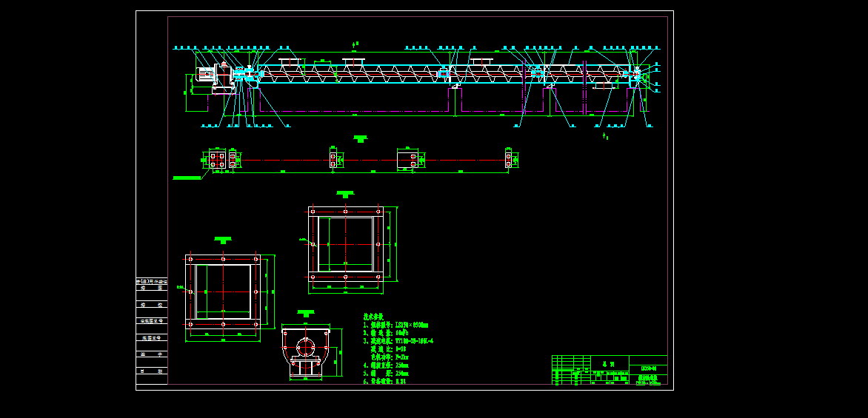The height and width of the screenshot is (418, 868).
Task: Click the drive motor at conveyor's left end
Action: 205,77
